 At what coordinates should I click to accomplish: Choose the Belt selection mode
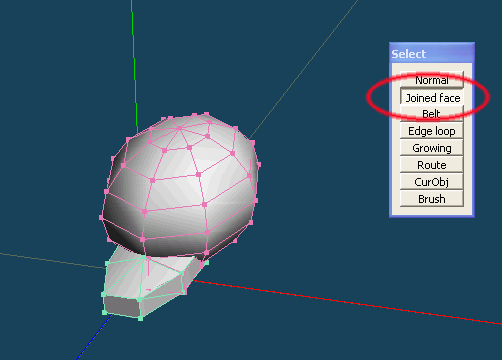pos(432,114)
